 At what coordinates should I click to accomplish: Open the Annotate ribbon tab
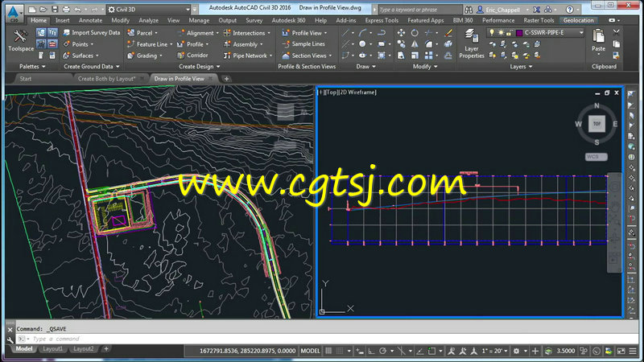[90, 20]
